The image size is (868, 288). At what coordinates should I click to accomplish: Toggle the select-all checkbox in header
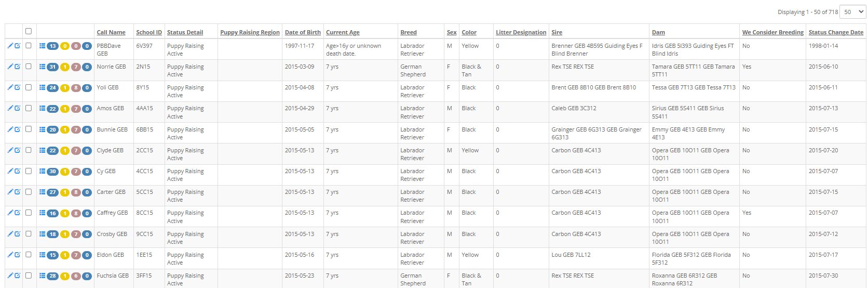coord(29,31)
